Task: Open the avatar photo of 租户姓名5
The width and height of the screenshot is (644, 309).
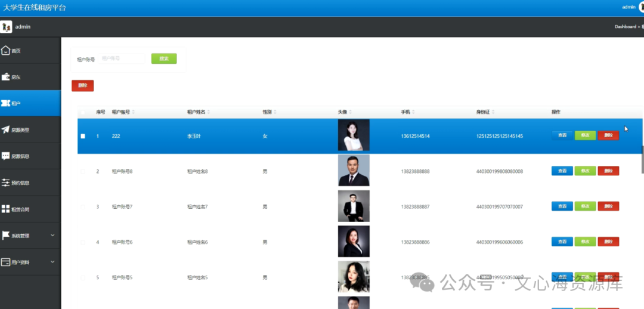Action: pos(354,277)
